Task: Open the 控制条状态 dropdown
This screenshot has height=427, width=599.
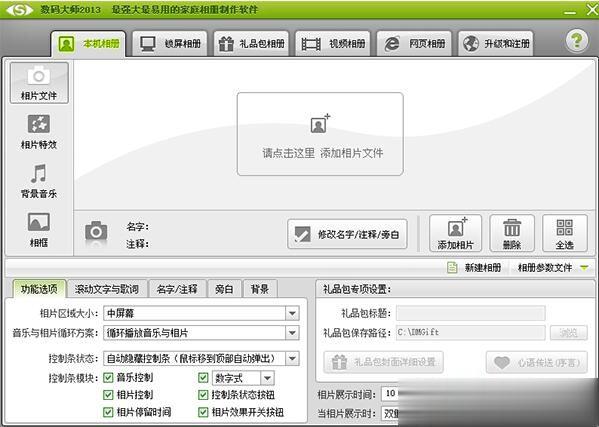Action: (201, 358)
